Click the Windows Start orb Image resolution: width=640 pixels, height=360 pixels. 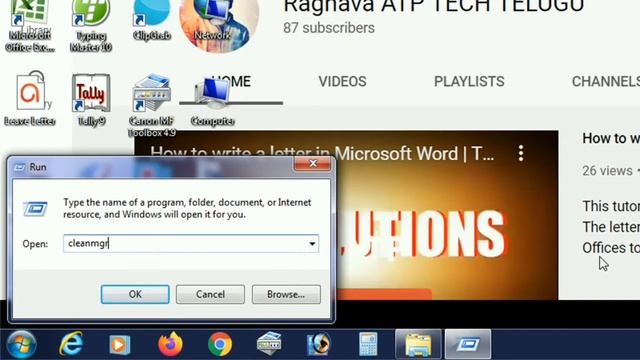[x=21, y=344]
